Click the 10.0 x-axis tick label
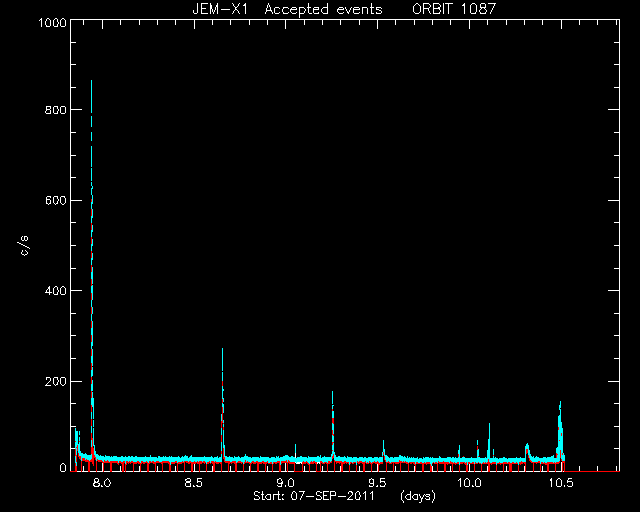 pyautogui.click(x=469, y=483)
